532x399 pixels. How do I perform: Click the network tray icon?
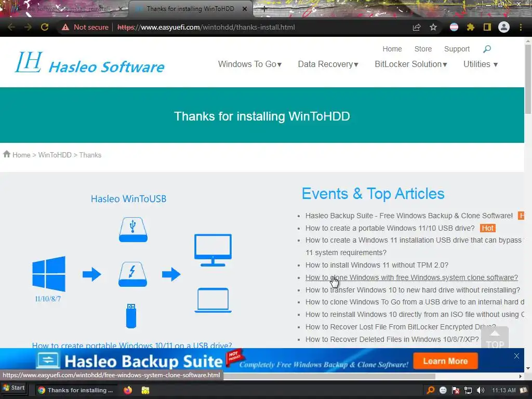click(468, 390)
